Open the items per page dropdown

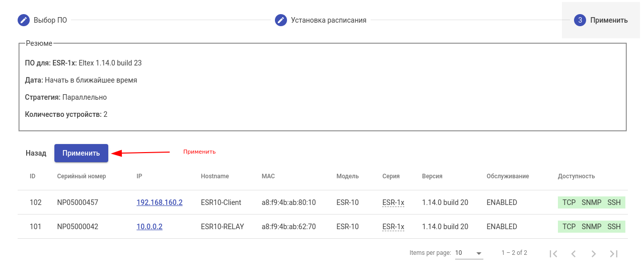coord(468,253)
